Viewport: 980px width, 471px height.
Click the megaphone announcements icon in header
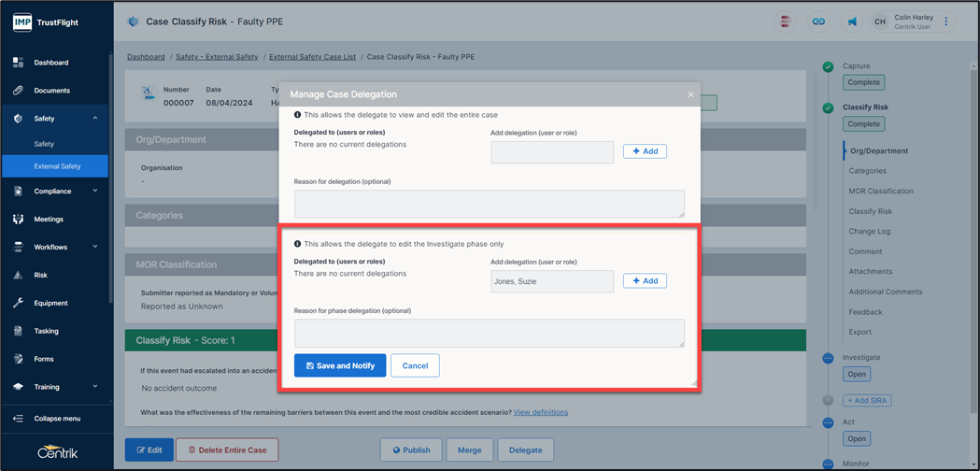click(x=852, y=21)
